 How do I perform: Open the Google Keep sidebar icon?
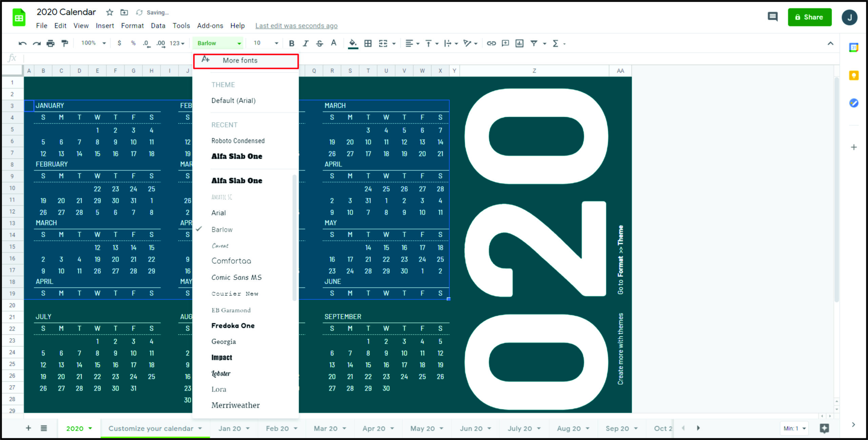click(x=853, y=75)
